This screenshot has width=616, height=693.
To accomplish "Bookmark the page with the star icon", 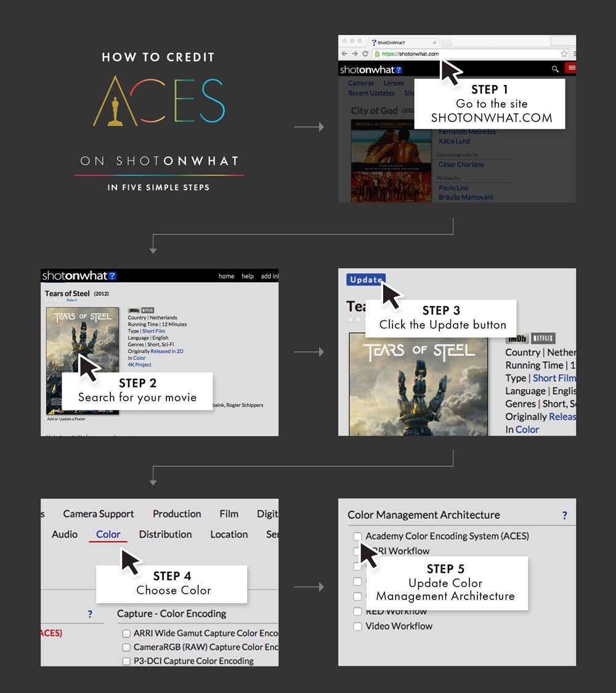I will point(564,54).
